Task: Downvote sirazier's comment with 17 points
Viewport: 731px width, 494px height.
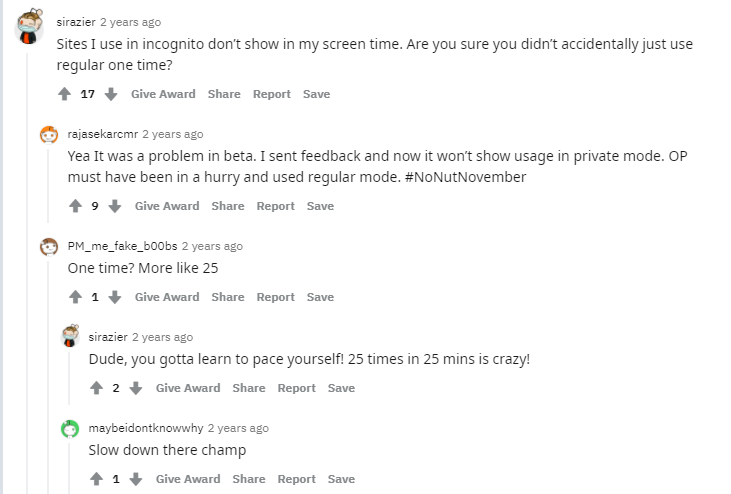Action: tap(111, 94)
